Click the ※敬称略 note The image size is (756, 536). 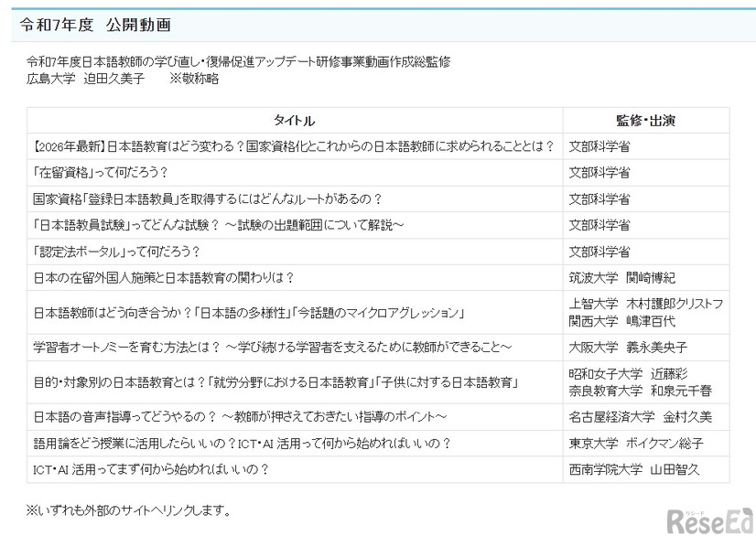[194, 79]
